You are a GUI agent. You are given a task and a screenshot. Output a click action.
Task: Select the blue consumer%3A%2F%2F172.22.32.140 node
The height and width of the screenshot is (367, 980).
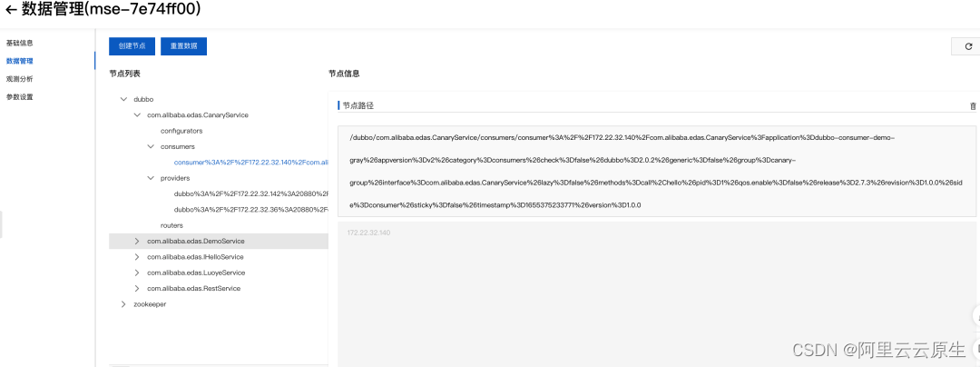[250, 163]
